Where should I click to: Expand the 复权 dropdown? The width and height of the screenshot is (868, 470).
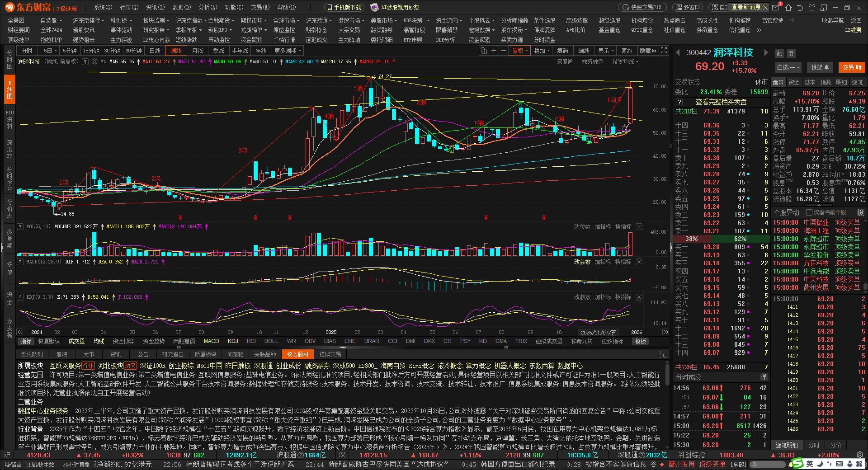tap(521, 51)
